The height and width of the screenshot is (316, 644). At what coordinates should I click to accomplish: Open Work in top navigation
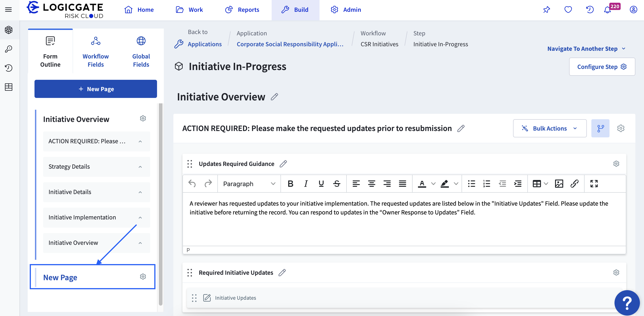click(x=189, y=10)
